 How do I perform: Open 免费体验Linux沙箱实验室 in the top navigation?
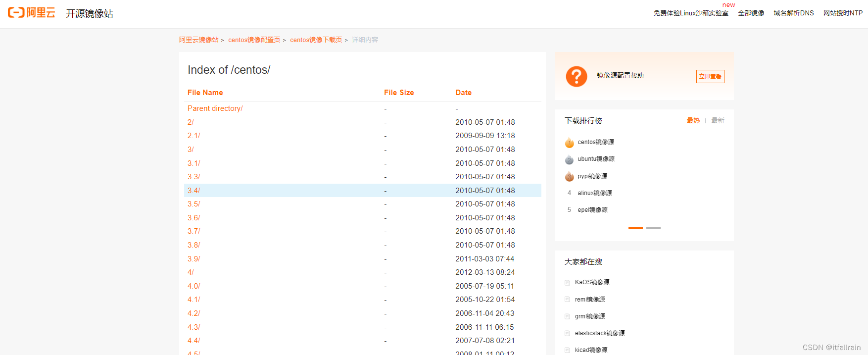691,13
